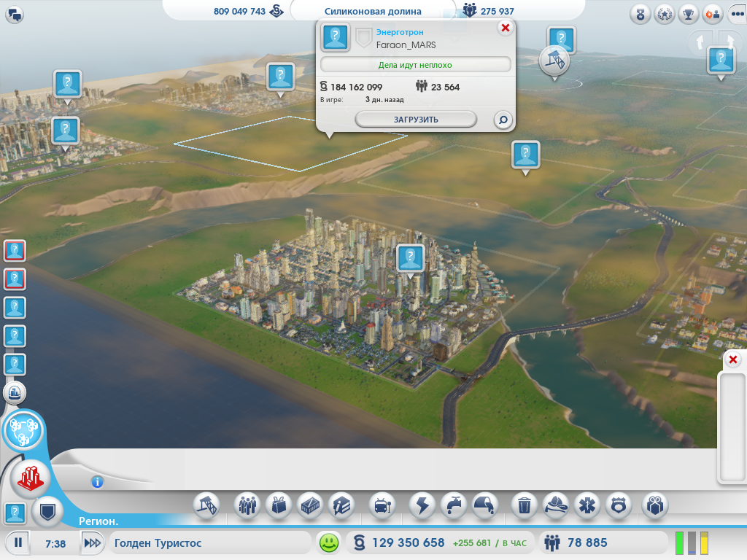Click the ЗАГРУЗИТЬ button
Viewport: 747px width, 560px height.
(x=416, y=120)
